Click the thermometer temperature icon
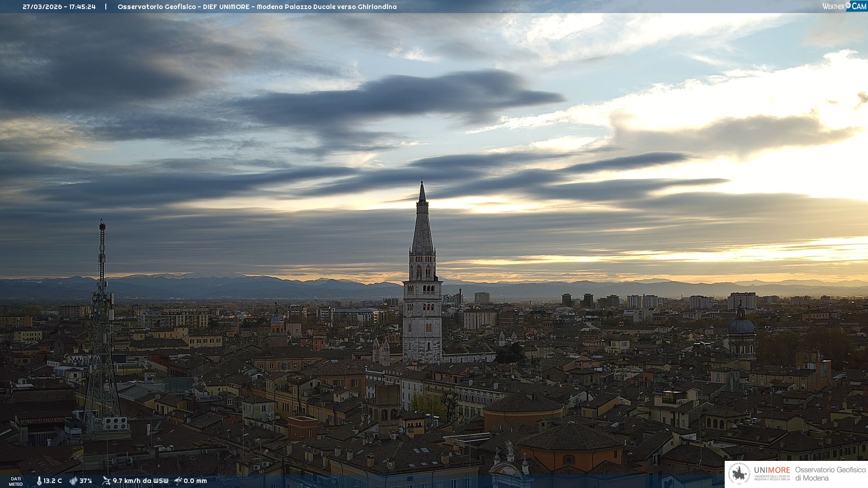This screenshot has height=488, width=868. click(x=39, y=481)
